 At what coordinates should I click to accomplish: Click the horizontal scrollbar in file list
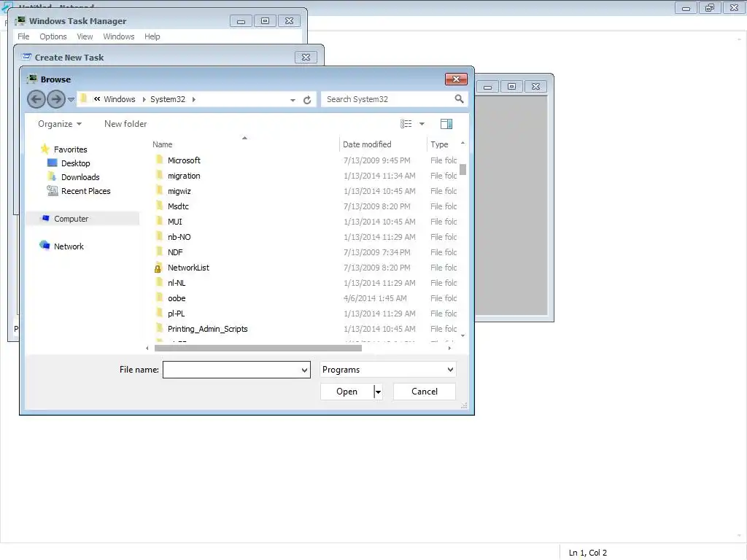click(x=258, y=348)
